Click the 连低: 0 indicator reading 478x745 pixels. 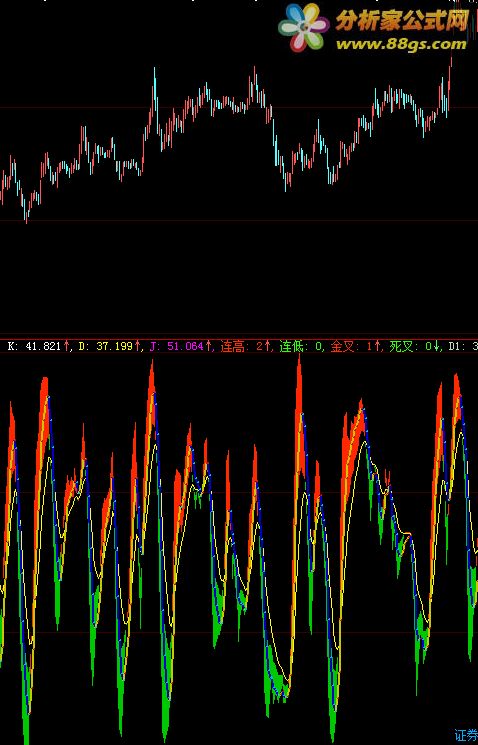coord(300,346)
